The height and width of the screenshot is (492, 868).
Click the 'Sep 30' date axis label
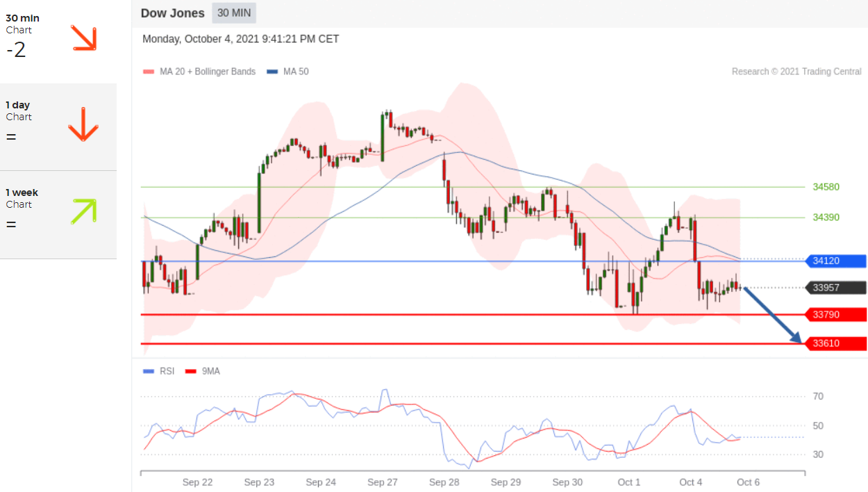[x=567, y=482]
